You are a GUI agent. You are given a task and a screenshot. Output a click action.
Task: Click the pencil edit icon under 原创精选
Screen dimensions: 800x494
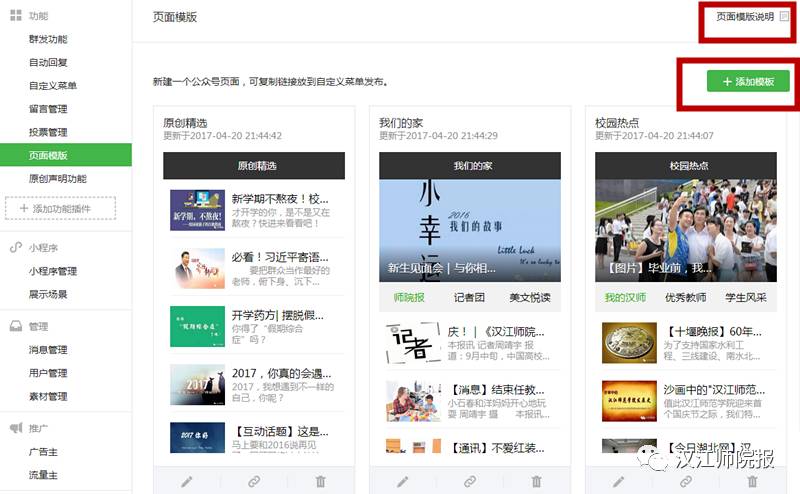pyautogui.click(x=187, y=481)
